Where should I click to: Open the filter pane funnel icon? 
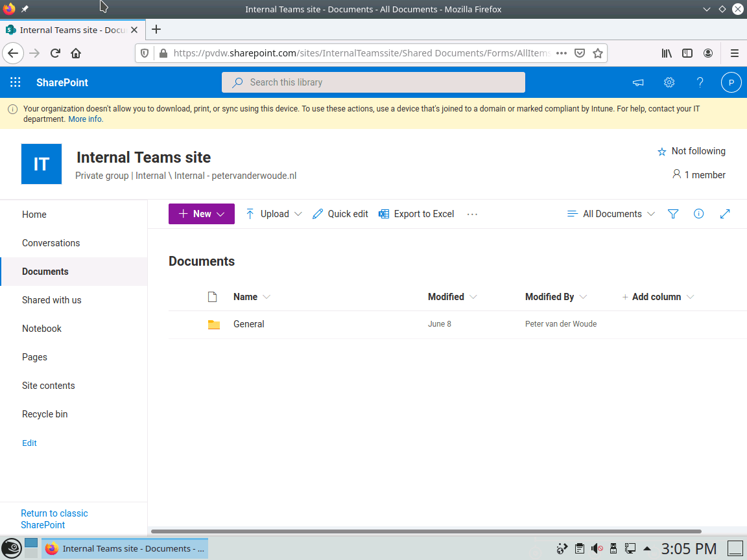(x=673, y=214)
